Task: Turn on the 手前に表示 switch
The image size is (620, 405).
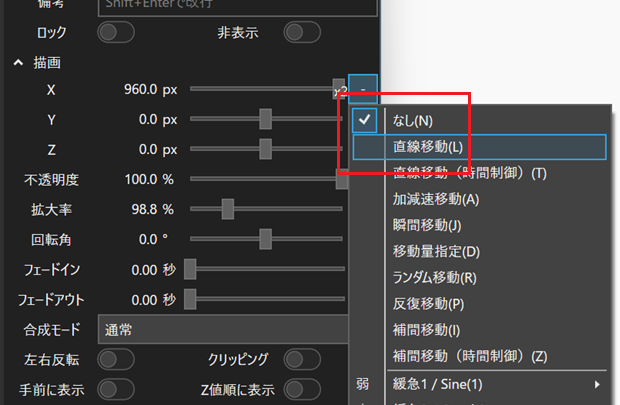Action: tap(115, 389)
